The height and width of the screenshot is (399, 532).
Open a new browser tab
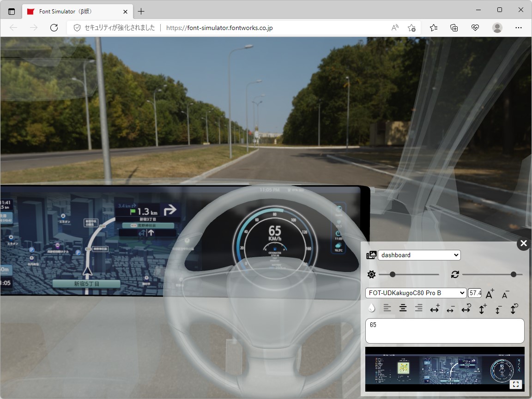(x=141, y=12)
